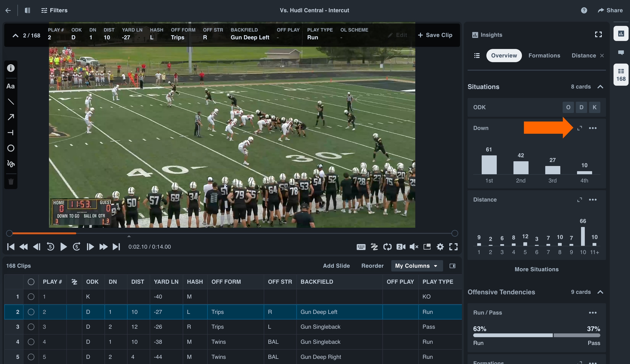Viewport: 630px width, 364px height.
Task: Filter ODK by O
Action: pyautogui.click(x=568, y=107)
